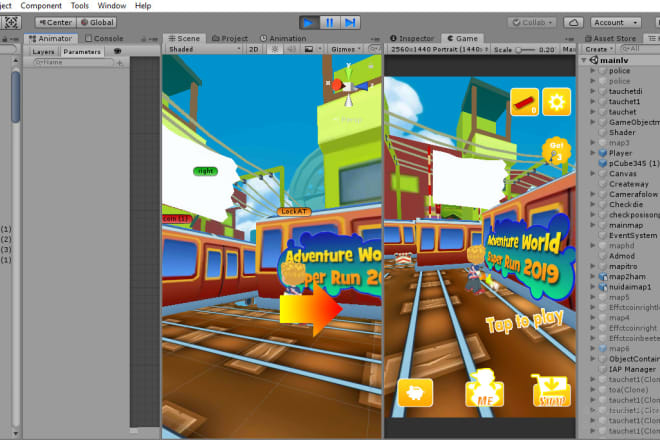Open the Tools menu
The image size is (660, 440).
click(x=80, y=6)
